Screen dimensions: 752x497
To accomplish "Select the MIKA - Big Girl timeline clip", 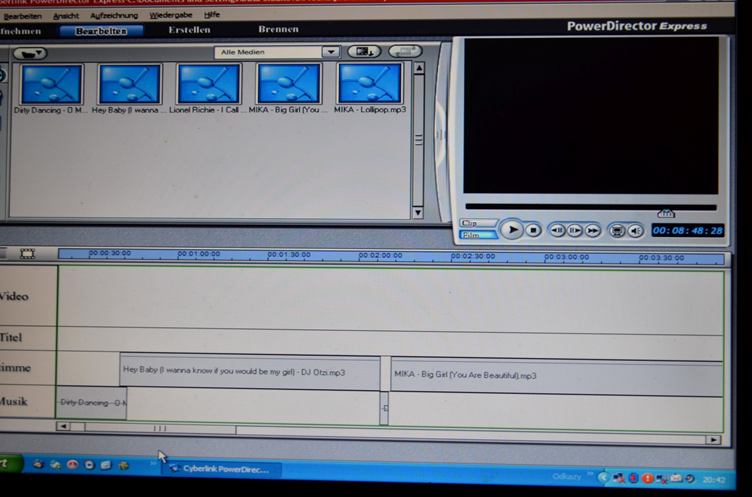I will tap(557, 377).
